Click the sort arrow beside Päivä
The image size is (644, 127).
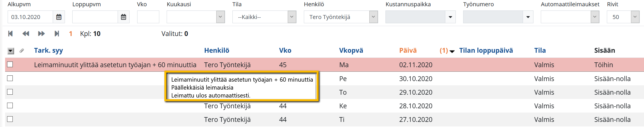tap(452, 51)
